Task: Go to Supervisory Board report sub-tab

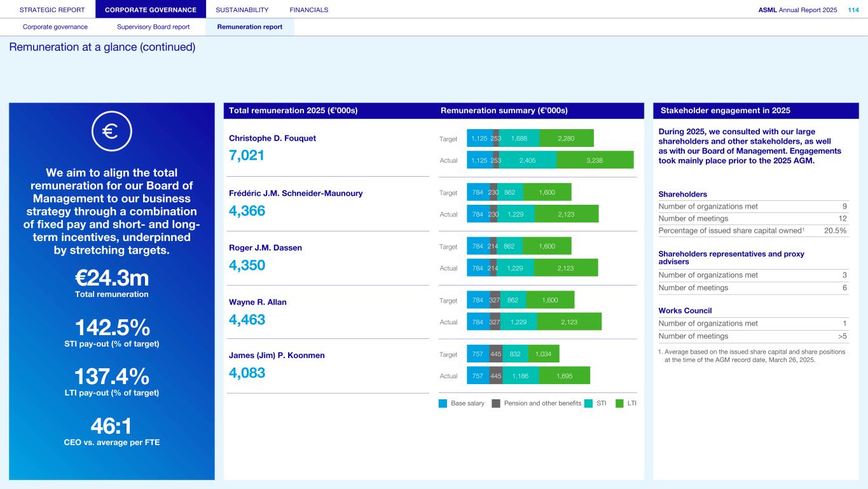Action: [x=153, y=27]
